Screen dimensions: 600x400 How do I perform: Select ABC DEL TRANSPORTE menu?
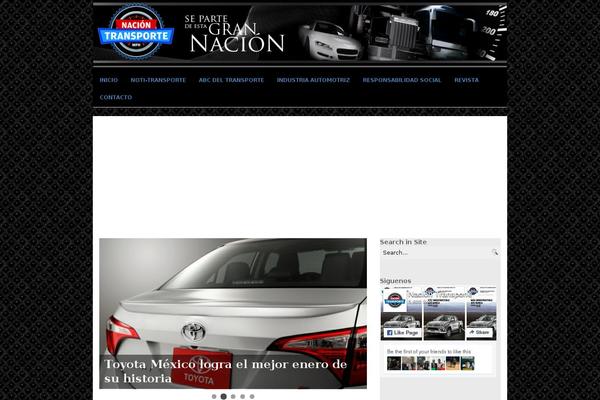click(231, 80)
